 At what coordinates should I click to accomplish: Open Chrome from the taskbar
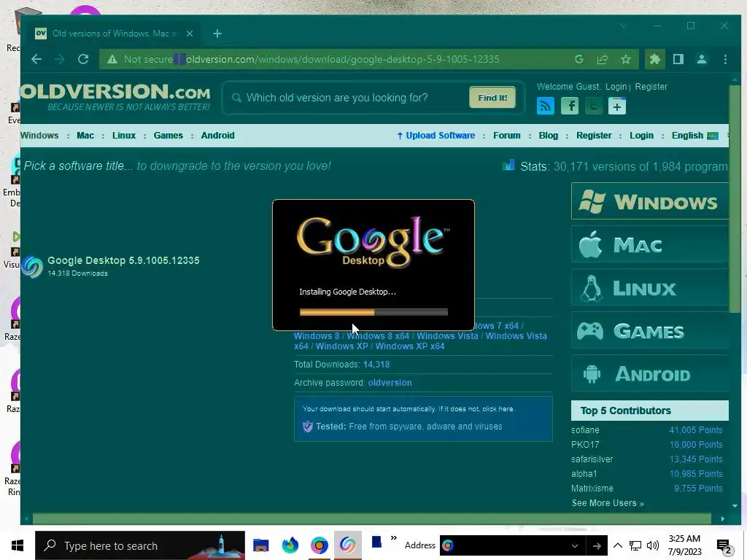click(x=320, y=545)
